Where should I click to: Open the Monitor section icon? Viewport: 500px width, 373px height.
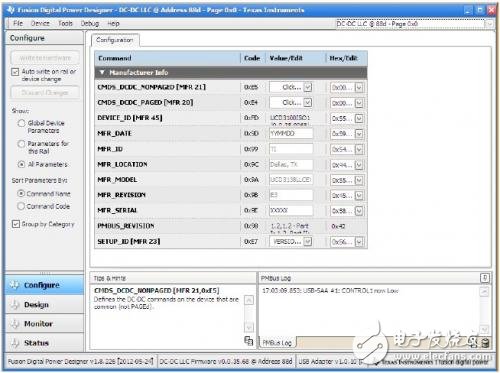15,323
